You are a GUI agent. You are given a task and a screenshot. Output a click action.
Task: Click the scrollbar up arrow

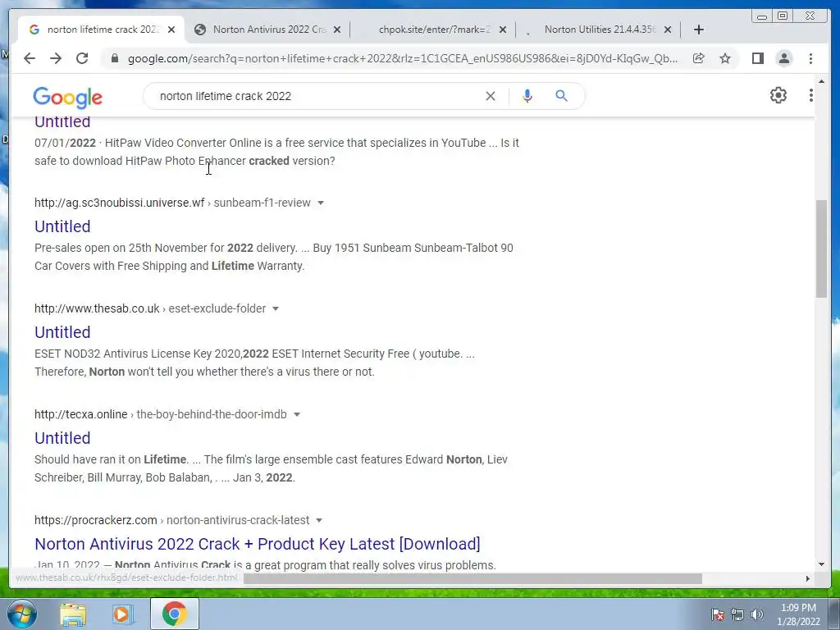tap(821, 82)
